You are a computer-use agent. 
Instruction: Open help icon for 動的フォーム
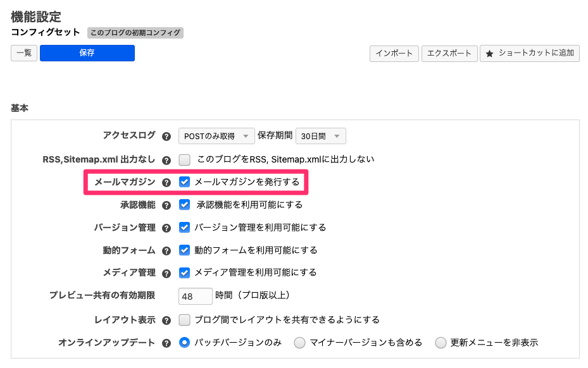[166, 250]
